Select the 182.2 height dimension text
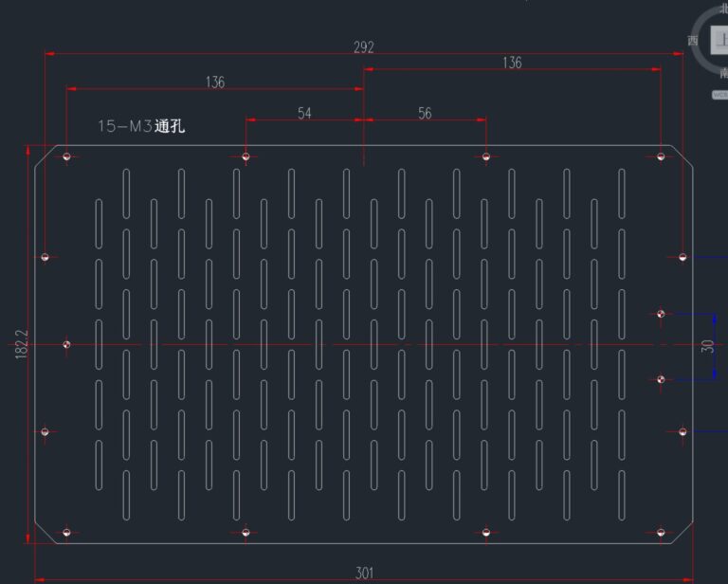 click(22, 344)
